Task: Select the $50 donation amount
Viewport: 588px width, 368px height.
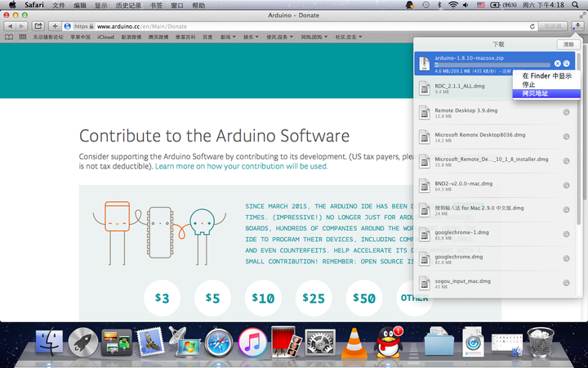Action: tap(364, 298)
